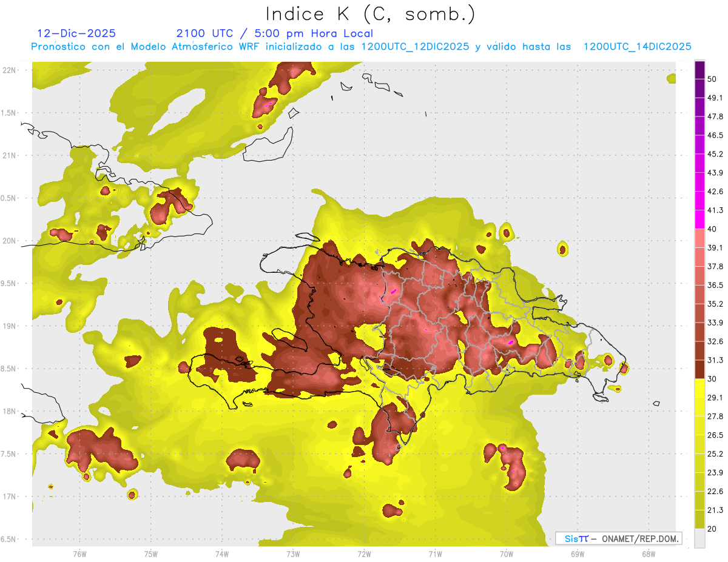
Task: Click the "71W" longitude label
Action: (435, 554)
